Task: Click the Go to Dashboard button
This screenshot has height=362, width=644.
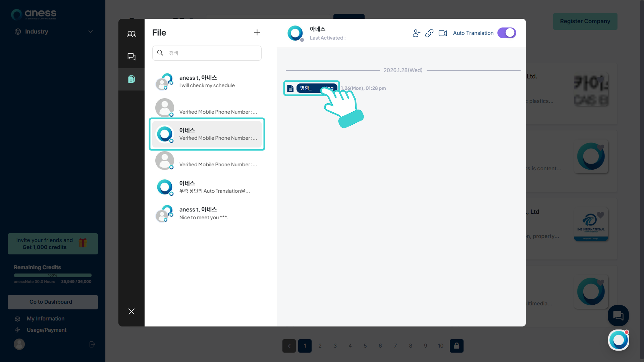Action: tap(53, 302)
